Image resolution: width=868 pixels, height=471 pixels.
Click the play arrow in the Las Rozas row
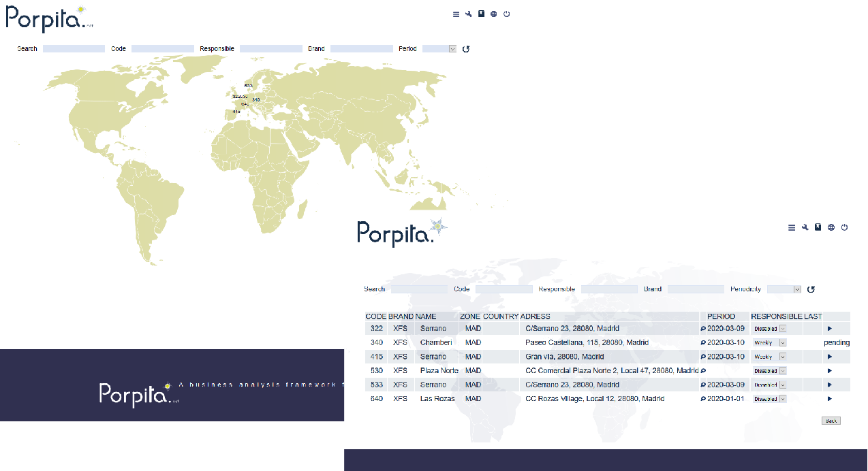(x=829, y=399)
